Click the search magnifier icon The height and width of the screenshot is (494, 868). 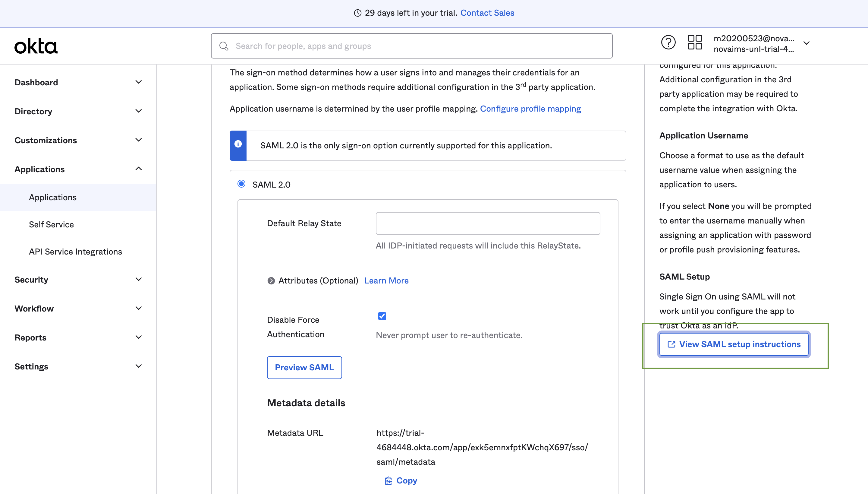224,46
